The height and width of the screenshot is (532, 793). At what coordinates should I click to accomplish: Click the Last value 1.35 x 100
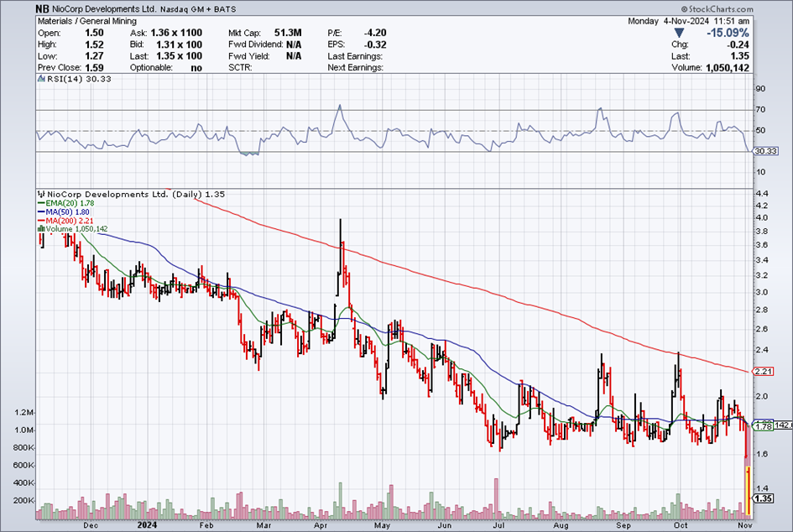click(x=179, y=56)
